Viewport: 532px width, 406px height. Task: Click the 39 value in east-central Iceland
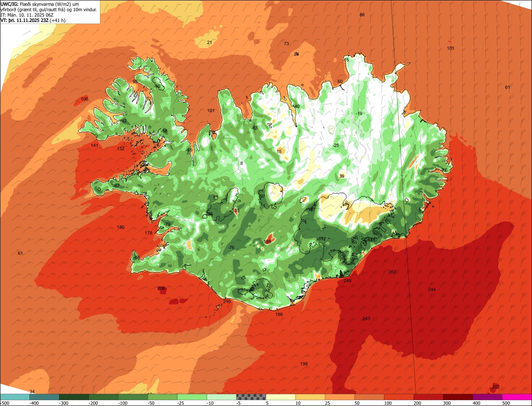(x=342, y=176)
